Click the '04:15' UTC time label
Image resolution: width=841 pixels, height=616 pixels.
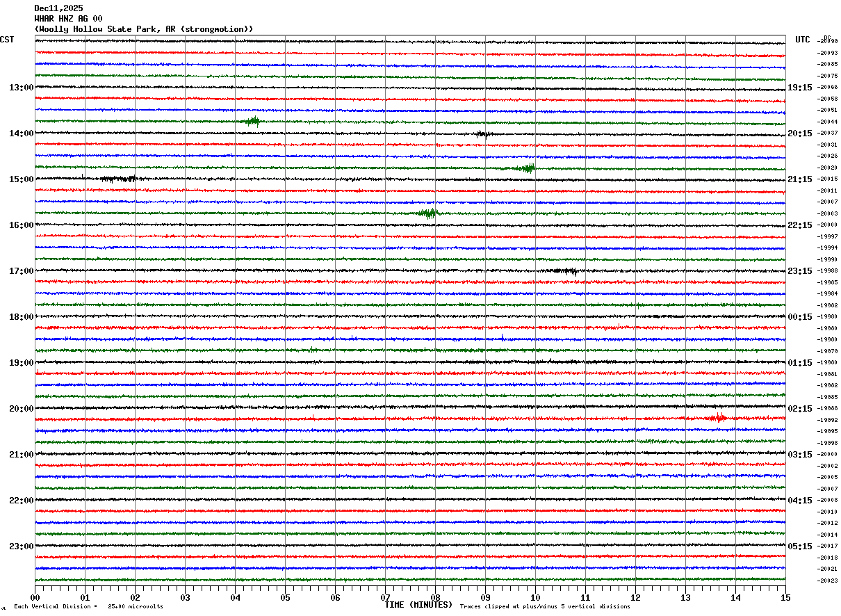pos(800,501)
